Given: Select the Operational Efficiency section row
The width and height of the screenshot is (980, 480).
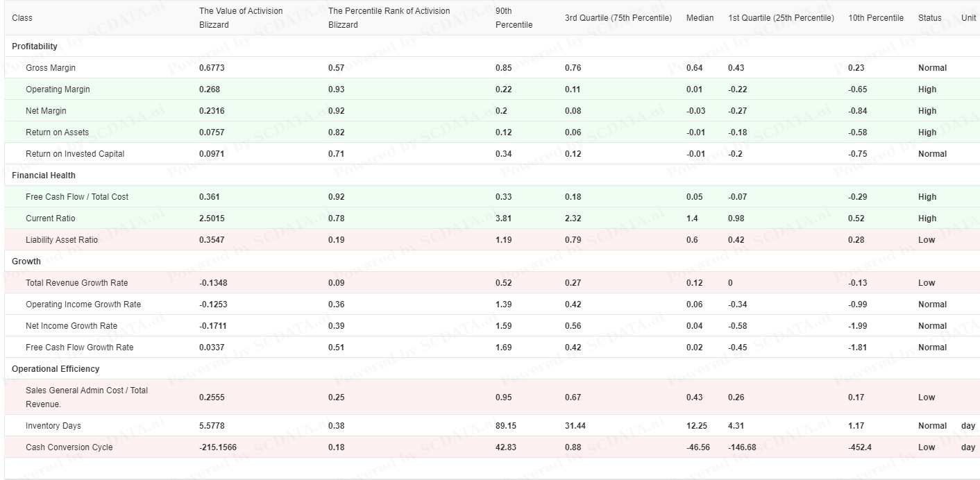Looking at the screenshot, I should (56, 369).
